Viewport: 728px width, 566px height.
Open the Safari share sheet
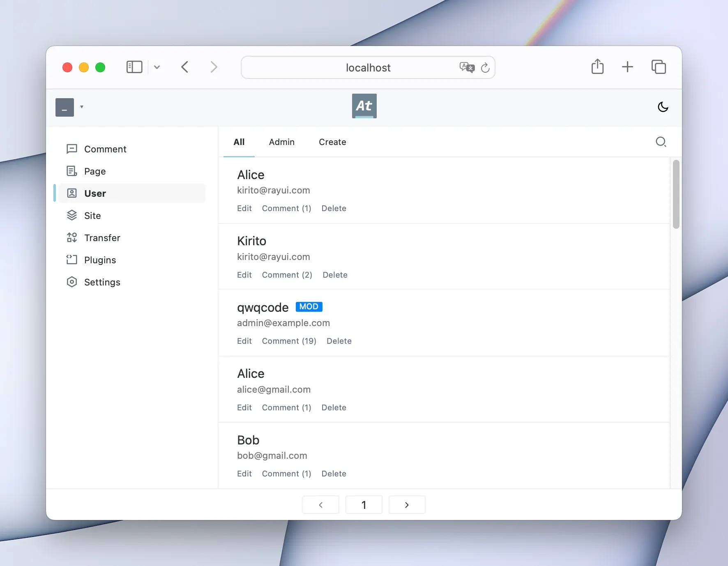click(x=597, y=67)
